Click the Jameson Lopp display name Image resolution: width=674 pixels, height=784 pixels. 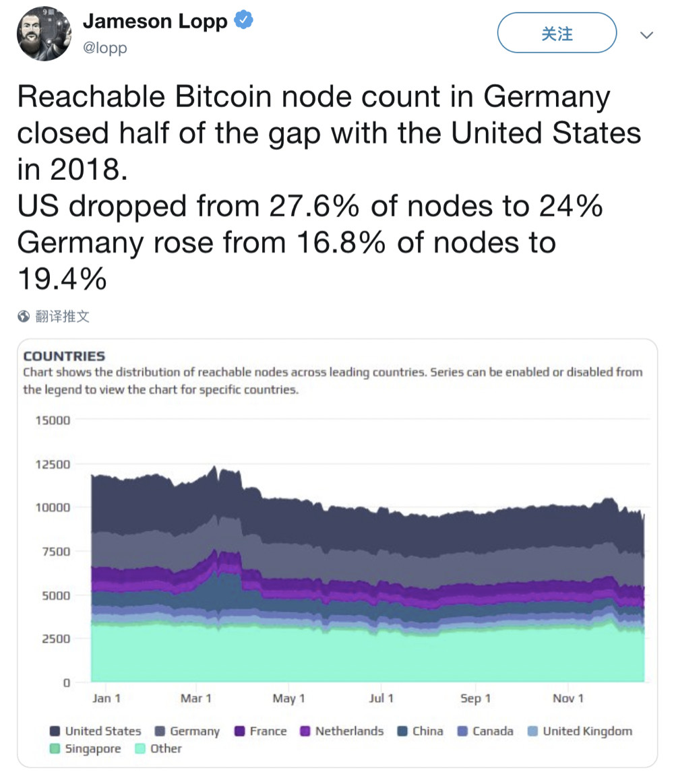[155, 21]
